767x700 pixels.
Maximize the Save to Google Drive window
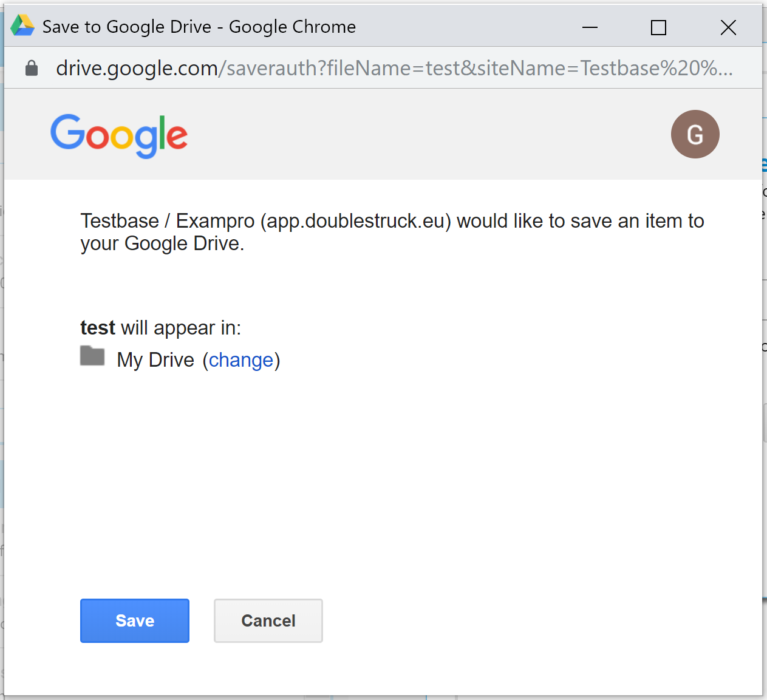(658, 27)
